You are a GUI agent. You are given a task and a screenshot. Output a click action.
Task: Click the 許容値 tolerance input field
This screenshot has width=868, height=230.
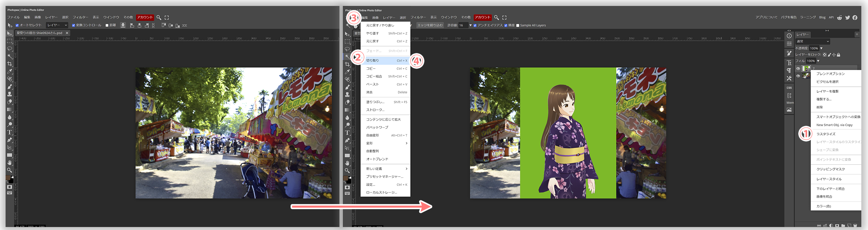click(463, 25)
